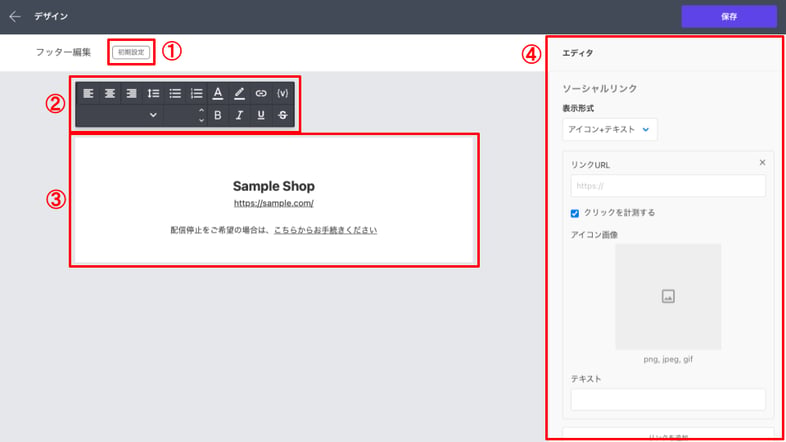Click the ソーシャルリンク section title

[600, 89]
